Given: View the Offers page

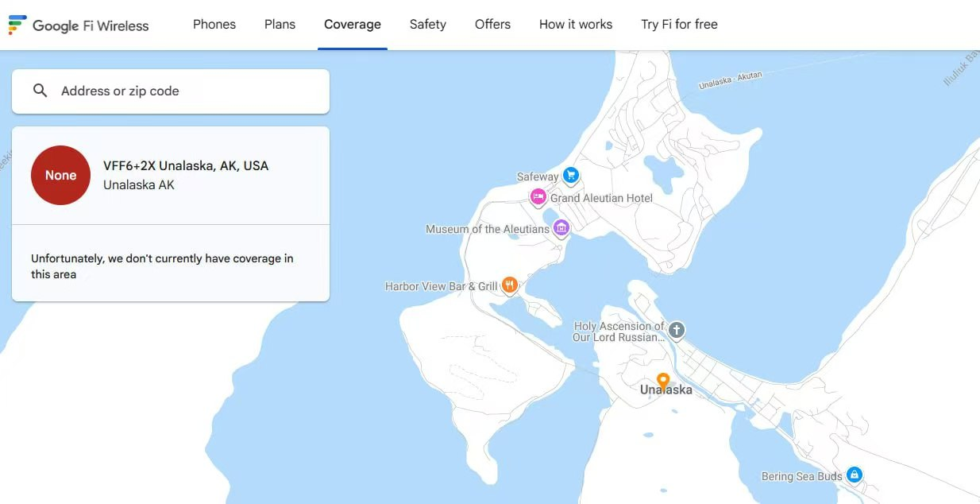Looking at the screenshot, I should (492, 25).
